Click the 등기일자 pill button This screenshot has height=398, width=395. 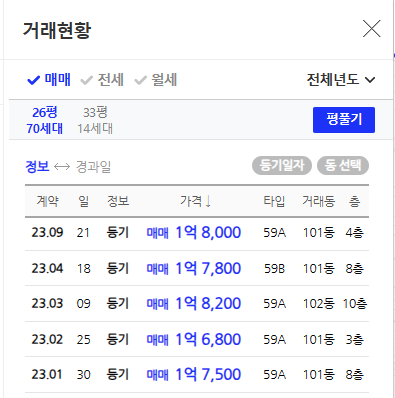click(x=282, y=165)
